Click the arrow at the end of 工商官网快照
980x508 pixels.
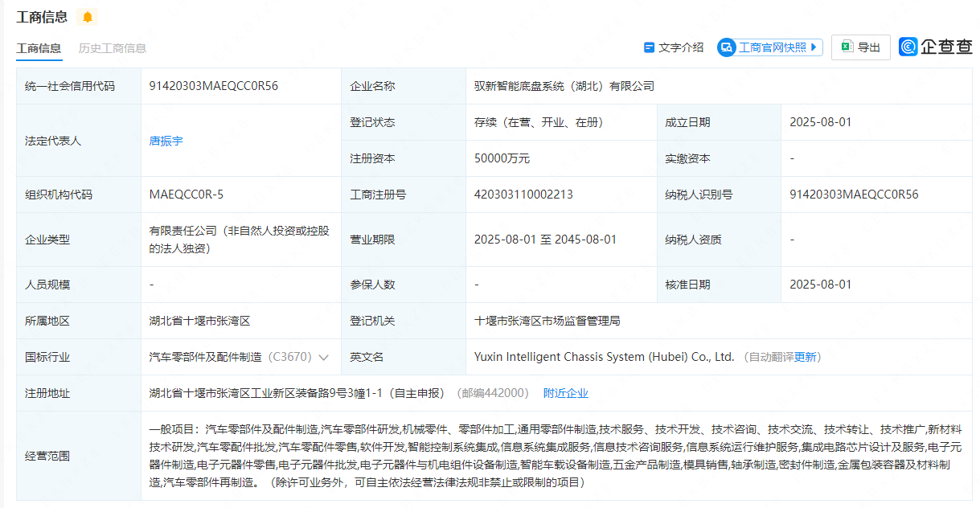(814, 47)
